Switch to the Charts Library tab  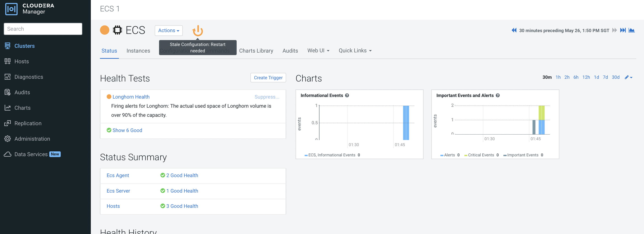[x=256, y=51]
